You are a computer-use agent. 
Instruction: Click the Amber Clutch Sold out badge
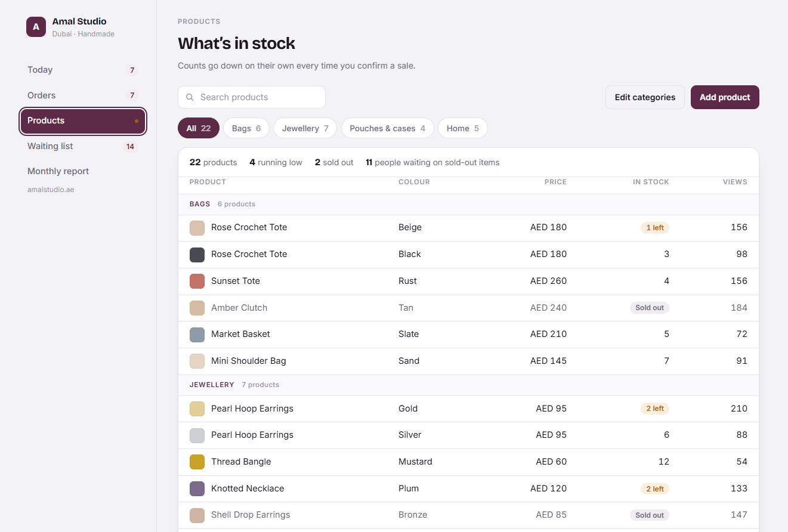(650, 308)
